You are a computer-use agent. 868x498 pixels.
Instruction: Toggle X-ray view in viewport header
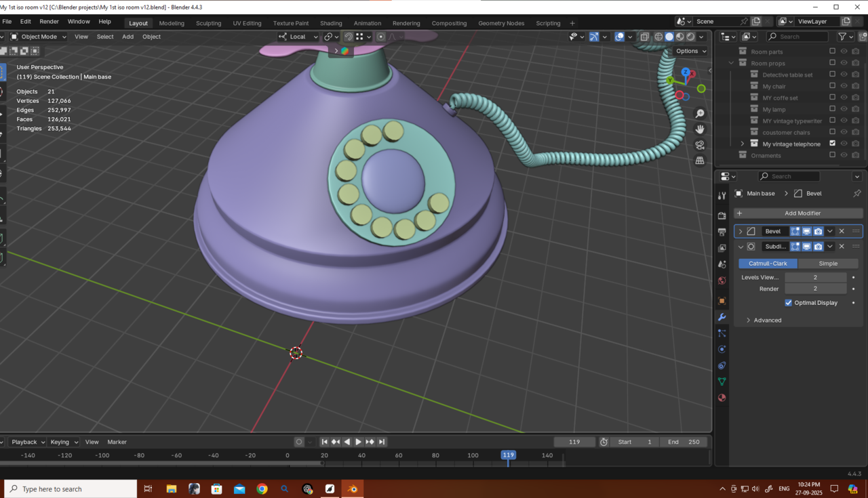click(x=644, y=37)
